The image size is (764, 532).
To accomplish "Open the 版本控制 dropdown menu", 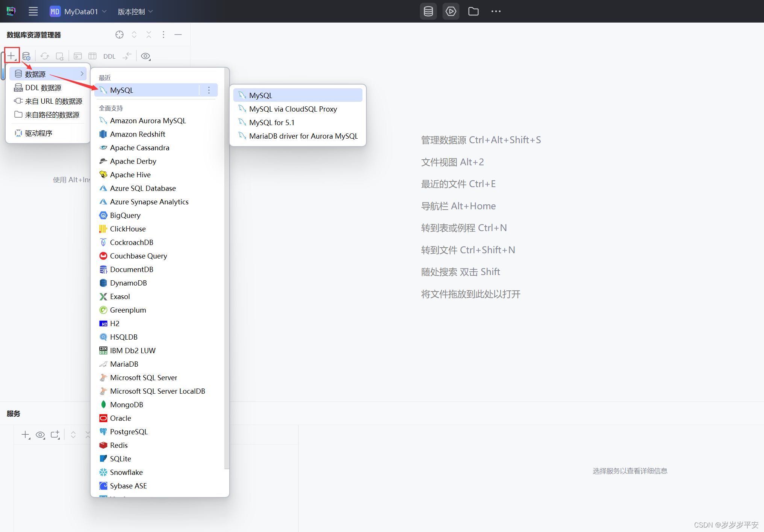I will coord(135,11).
